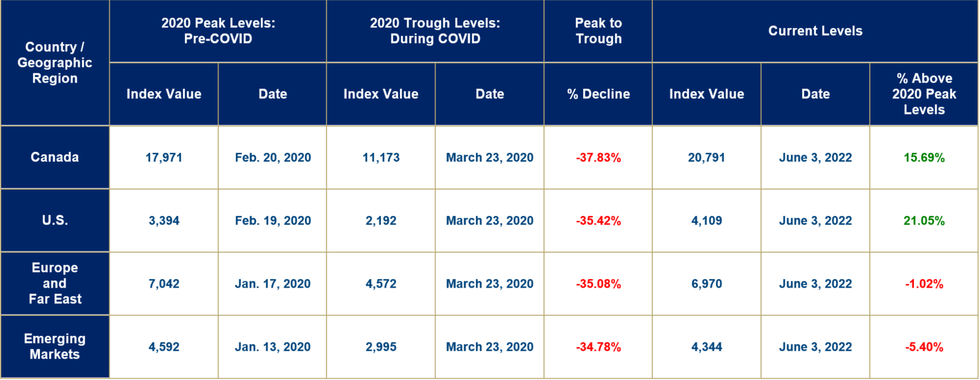Select the 2020 Peak Levels: Pre-COVID header
Image resolution: width=980 pixels, height=380 pixels.
pos(218,31)
